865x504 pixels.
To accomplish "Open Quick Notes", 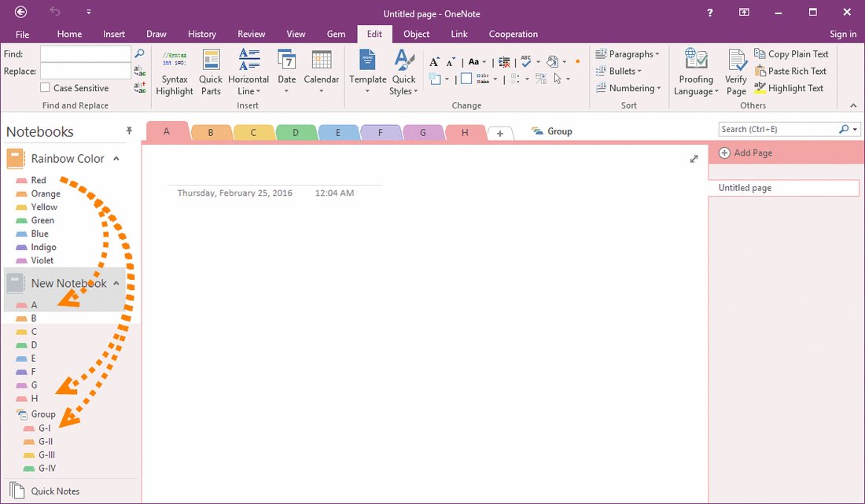I will pyautogui.click(x=45, y=491).
